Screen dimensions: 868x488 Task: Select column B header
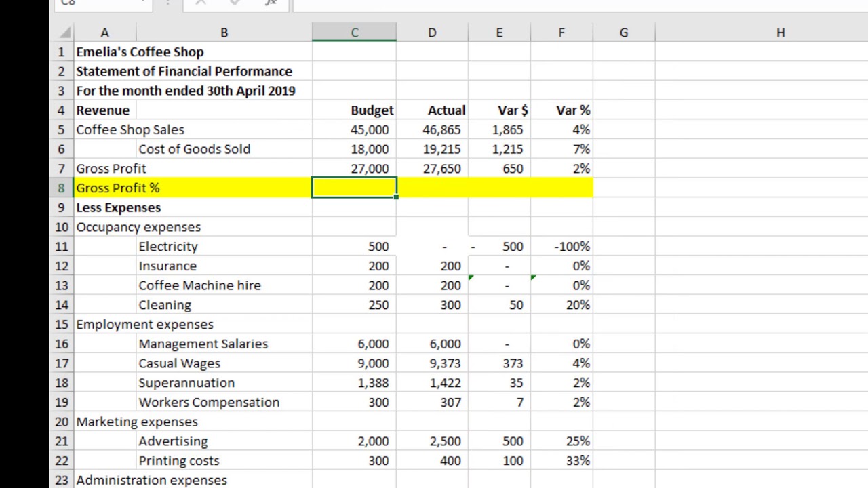pyautogui.click(x=224, y=33)
